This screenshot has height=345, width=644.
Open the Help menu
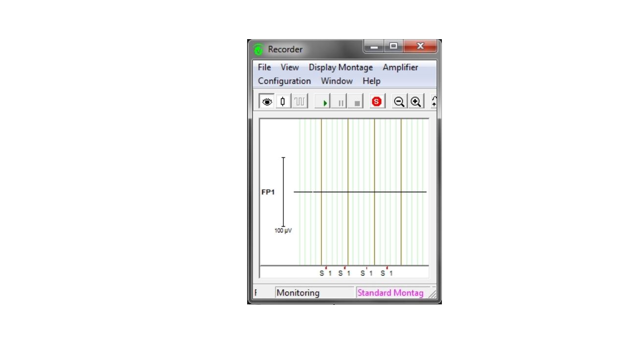click(371, 81)
